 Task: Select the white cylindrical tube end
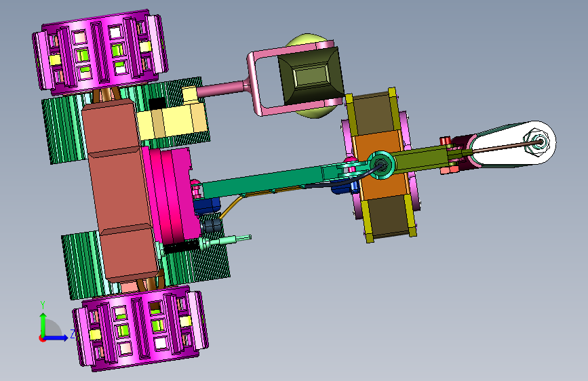tap(514, 143)
